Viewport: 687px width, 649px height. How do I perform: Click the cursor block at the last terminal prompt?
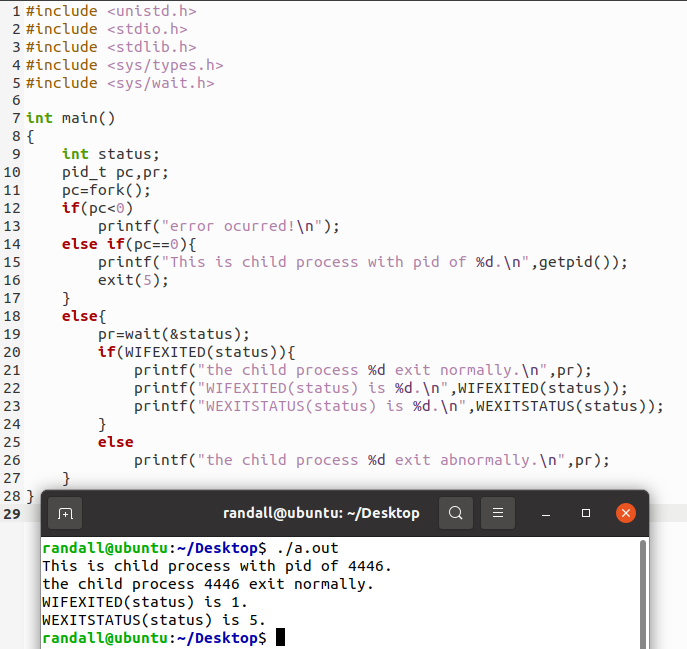coord(281,638)
